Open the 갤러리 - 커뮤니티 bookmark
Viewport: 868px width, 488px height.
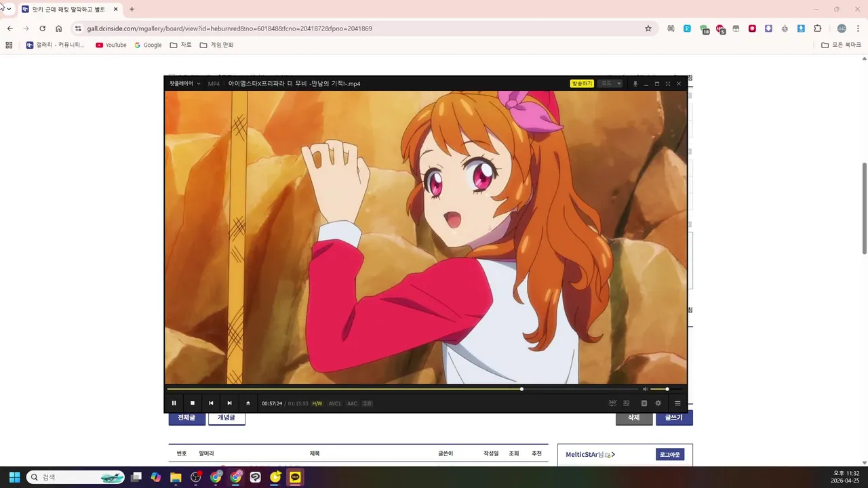(x=56, y=45)
